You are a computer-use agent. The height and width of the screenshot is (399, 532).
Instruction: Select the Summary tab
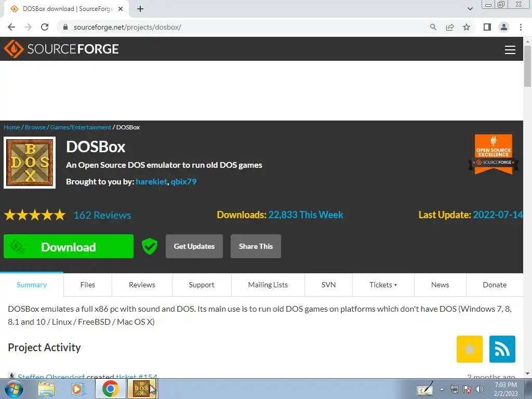coord(32,285)
